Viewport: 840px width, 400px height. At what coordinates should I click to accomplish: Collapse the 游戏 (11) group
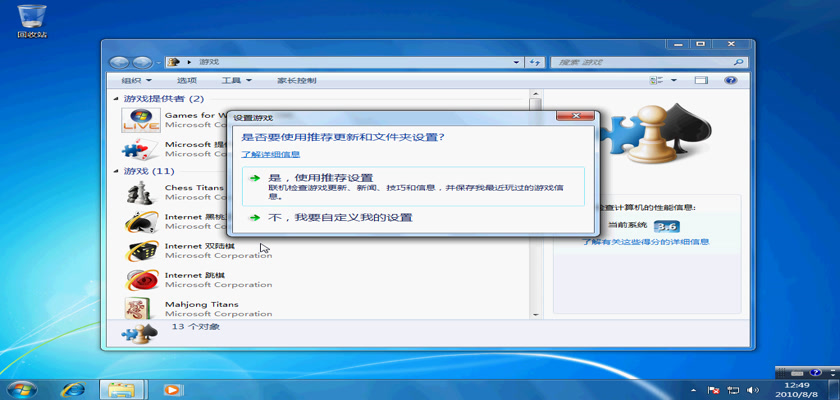(117, 172)
